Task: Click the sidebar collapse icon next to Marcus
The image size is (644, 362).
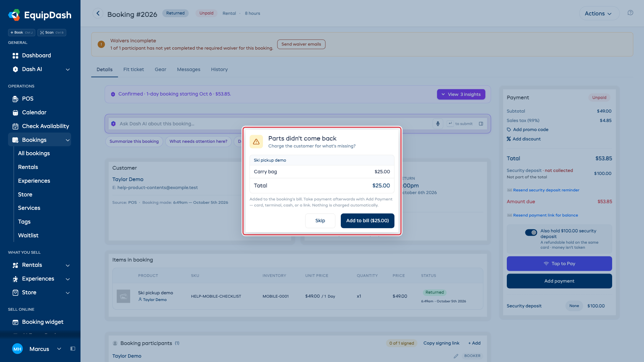Action: [x=73, y=349]
